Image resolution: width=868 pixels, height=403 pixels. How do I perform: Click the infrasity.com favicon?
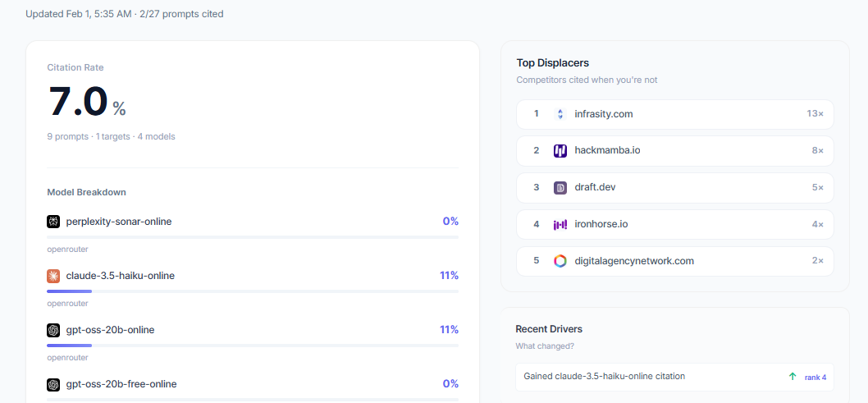pyautogui.click(x=560, y=114)
